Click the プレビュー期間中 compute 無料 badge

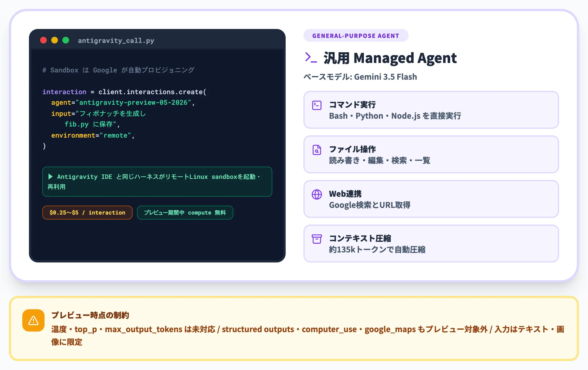[185, 213]
